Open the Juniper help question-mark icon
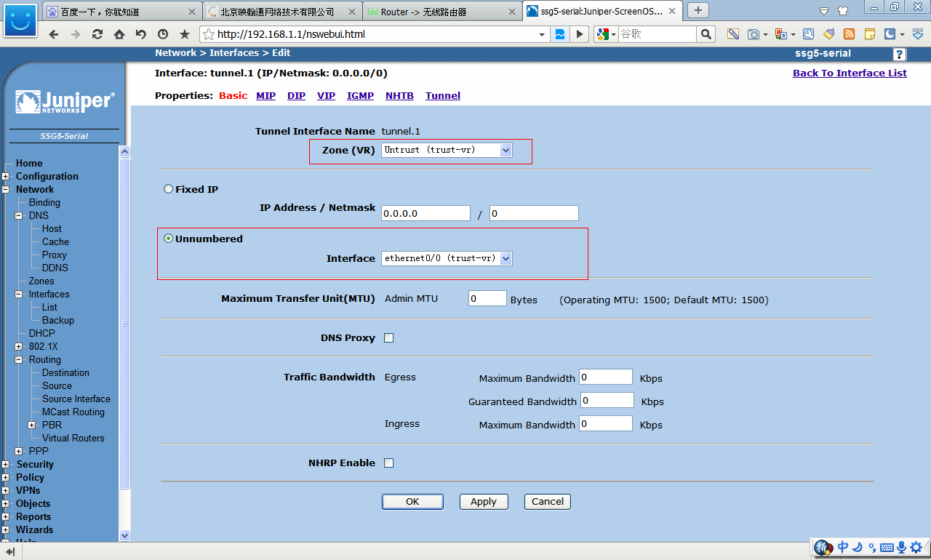Screen dimensions: 931x560 tap(899, 55)
